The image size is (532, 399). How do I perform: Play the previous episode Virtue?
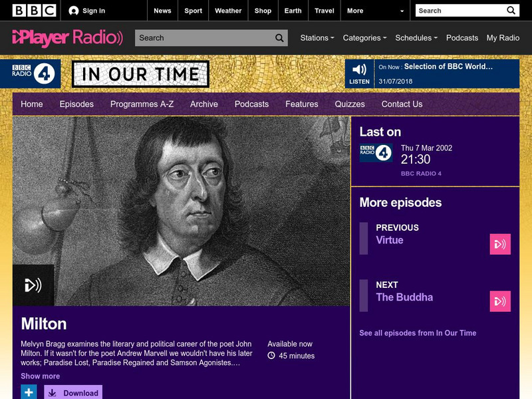click(499, 244)
